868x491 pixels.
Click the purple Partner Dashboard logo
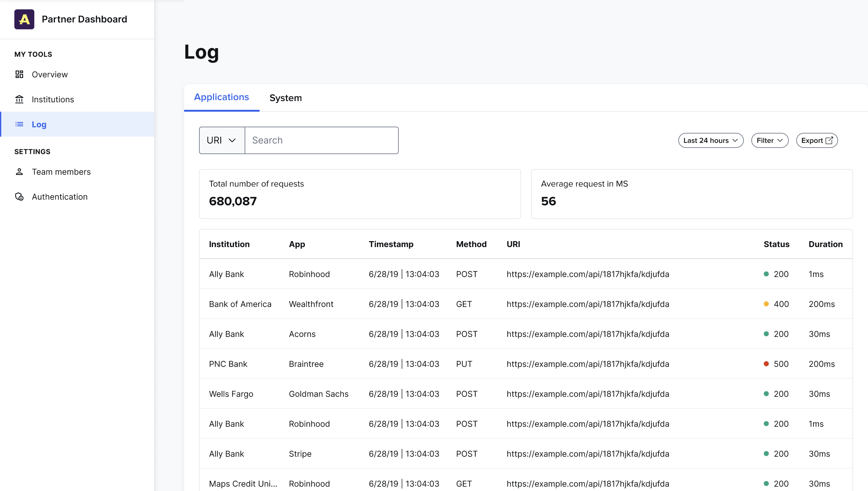coord(24,19)
